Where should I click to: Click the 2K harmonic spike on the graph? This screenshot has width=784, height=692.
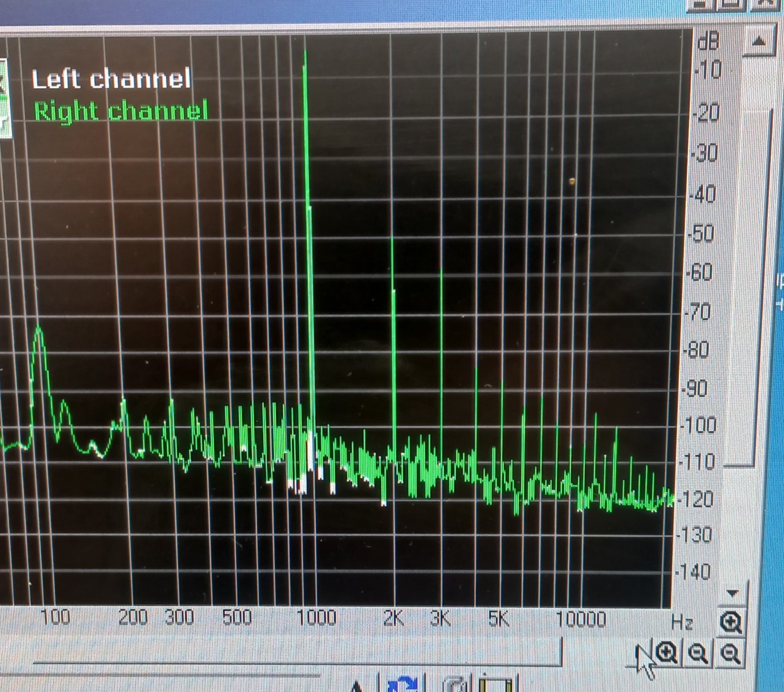click(x=393, y=314)
